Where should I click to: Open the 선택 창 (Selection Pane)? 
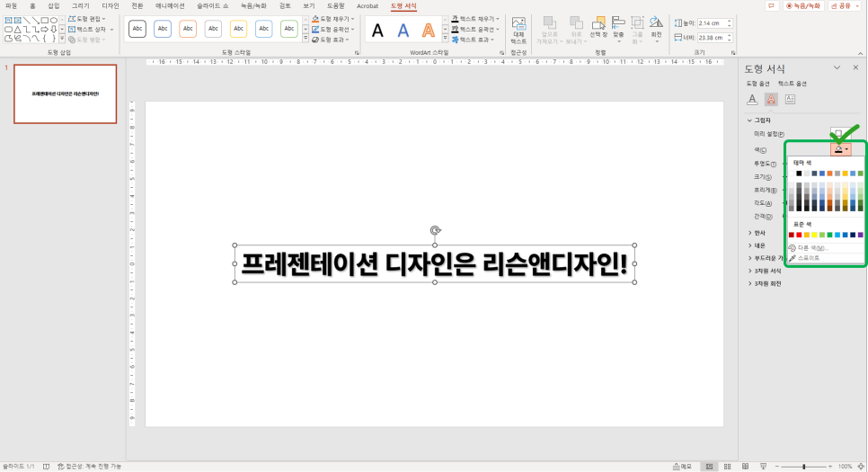[x=598, y=28]
